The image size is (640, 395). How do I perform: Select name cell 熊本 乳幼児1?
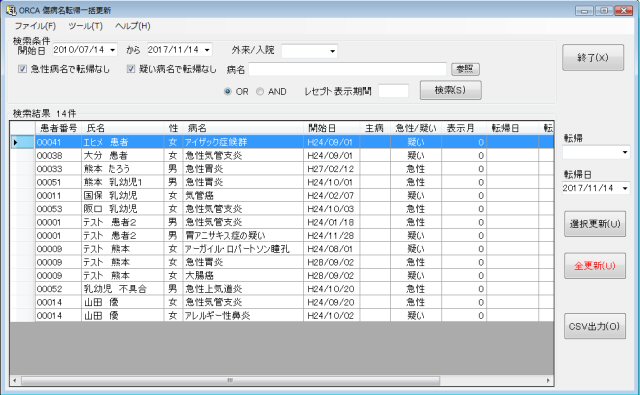pos(123,182)
